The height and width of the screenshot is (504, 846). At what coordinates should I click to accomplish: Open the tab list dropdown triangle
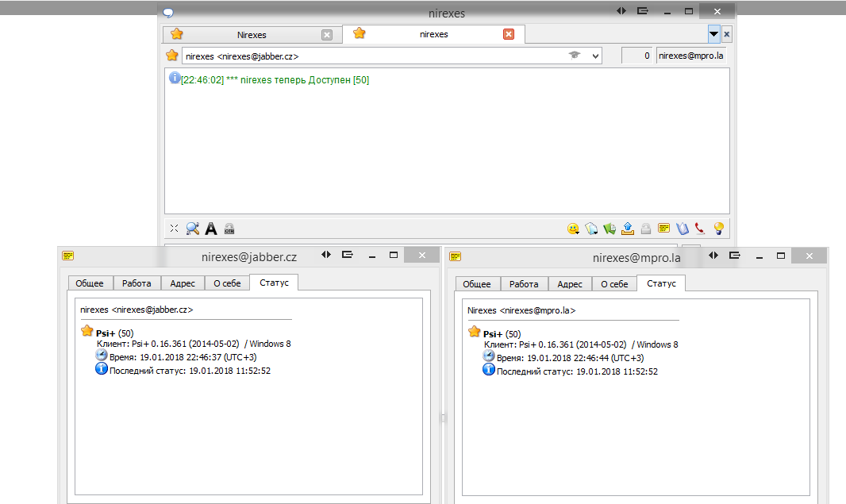coord(713,34)
